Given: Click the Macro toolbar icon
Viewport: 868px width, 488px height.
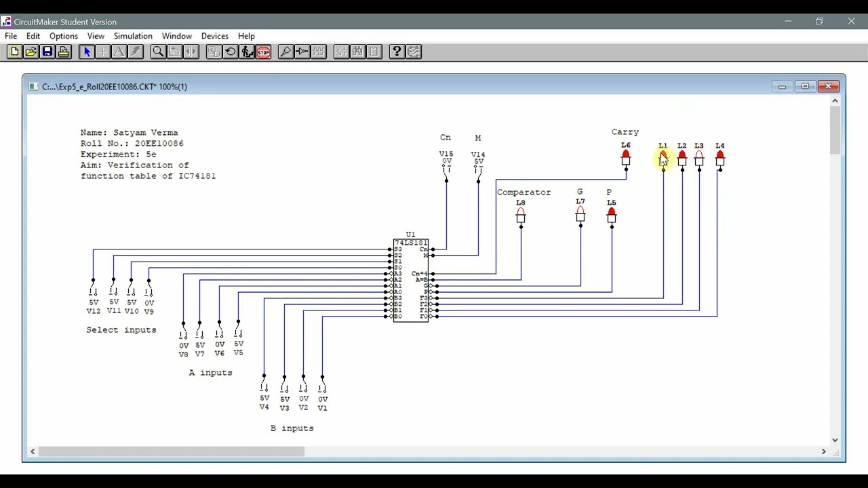Looking at the screenshot, I should [x=374, y=52].
